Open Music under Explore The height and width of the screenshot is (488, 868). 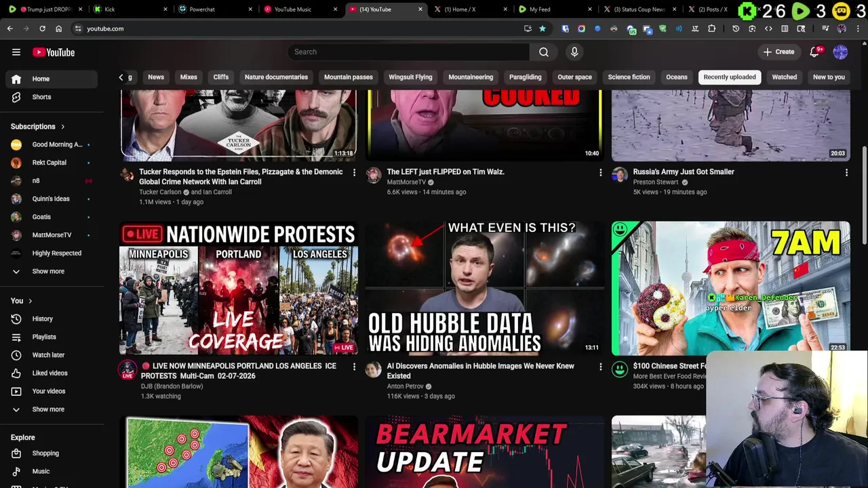point(52,471)
